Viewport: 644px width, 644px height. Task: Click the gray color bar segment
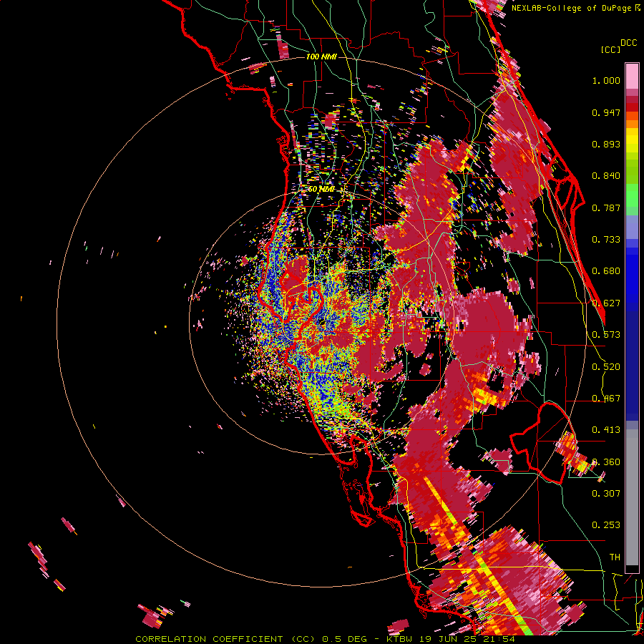(632, 497)
